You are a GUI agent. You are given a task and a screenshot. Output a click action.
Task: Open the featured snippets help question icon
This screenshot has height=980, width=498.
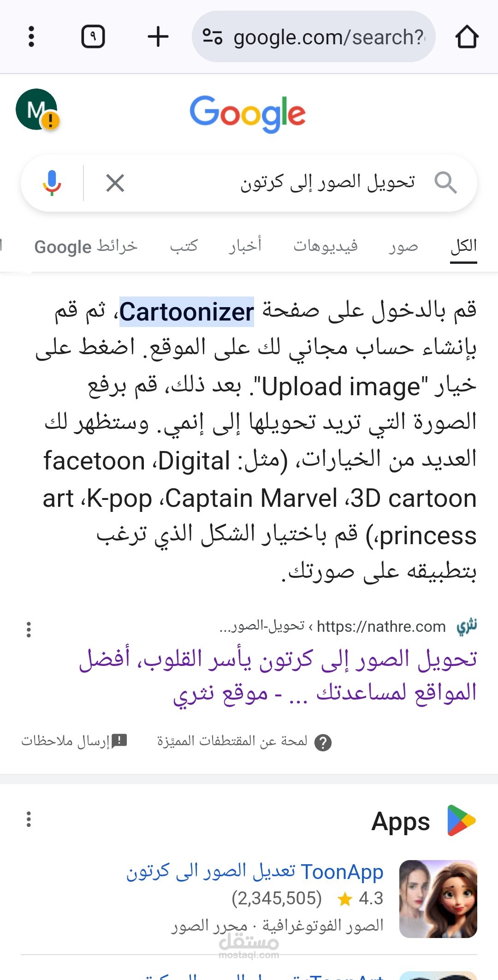pyautogui.click(x=323, y=742)
